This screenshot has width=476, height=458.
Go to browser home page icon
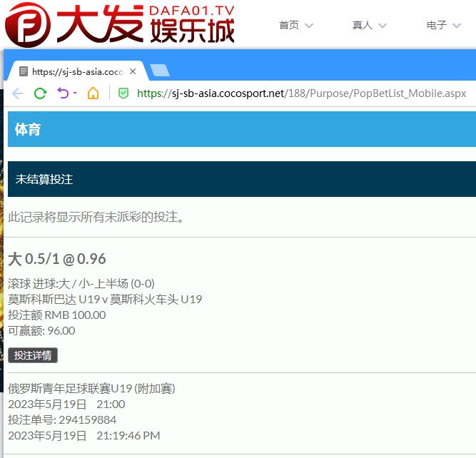click(93, 93)
